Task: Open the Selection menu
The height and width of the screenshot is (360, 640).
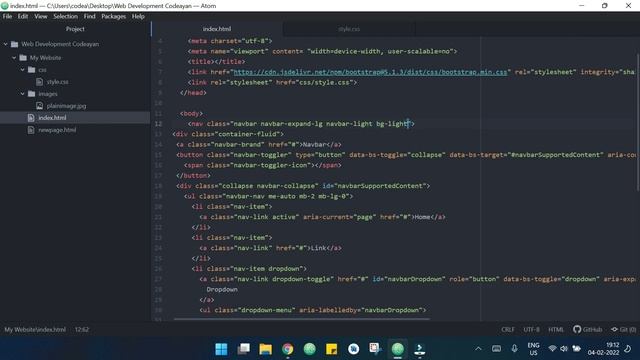Action: [65, 16]
